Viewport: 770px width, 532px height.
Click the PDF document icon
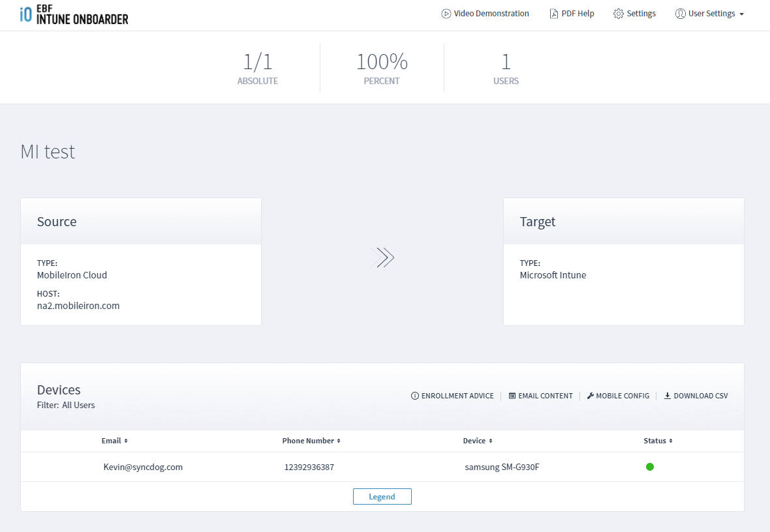553,14
